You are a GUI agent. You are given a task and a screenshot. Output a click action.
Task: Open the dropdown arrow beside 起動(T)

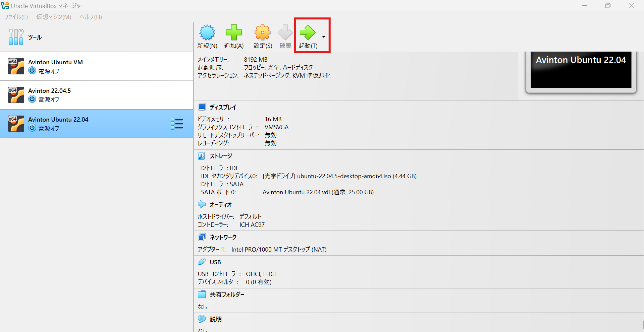(x=324, y=37)
